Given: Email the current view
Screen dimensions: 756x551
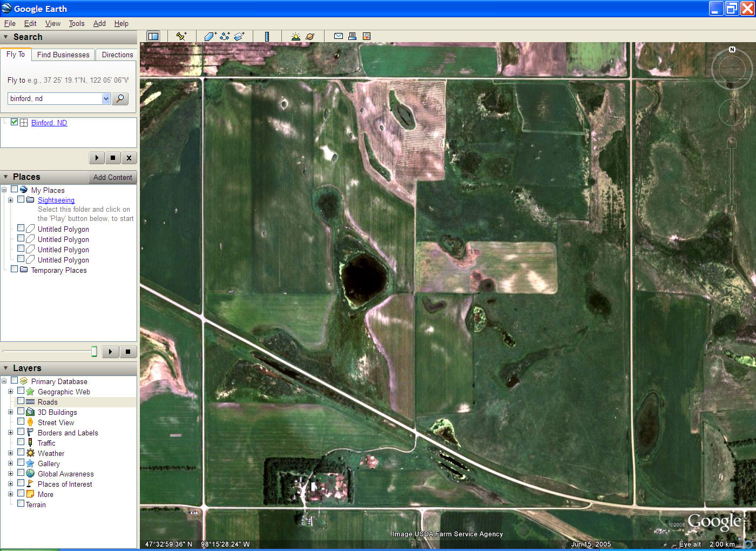Looking at the screenshot, I should 339,36.
